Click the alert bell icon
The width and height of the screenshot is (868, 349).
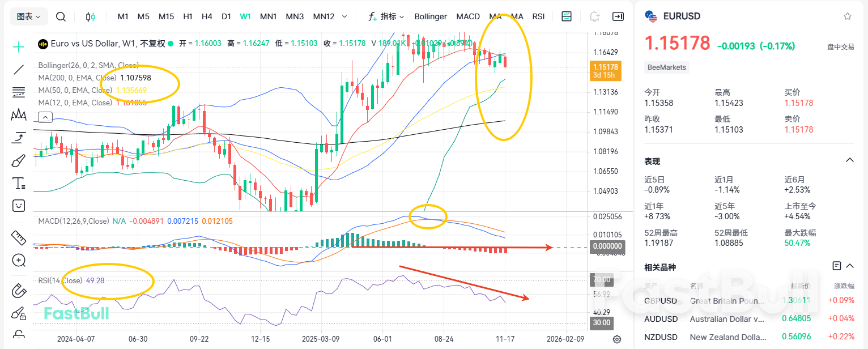[x=594, y=16]
